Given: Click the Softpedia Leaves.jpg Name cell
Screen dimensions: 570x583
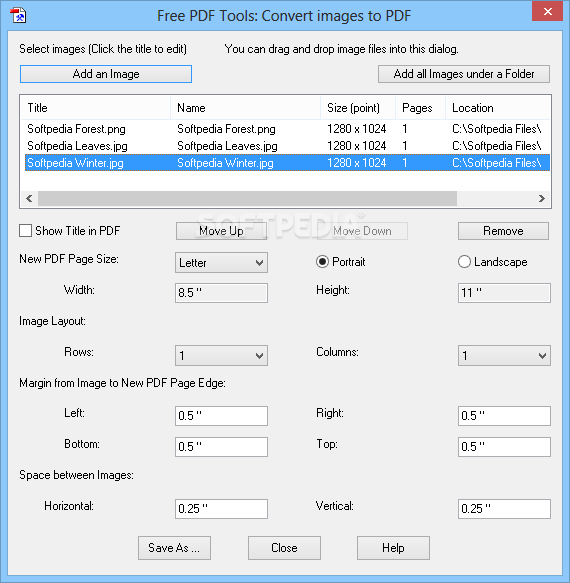Looking at the screenshot, I should coord(227,146).
